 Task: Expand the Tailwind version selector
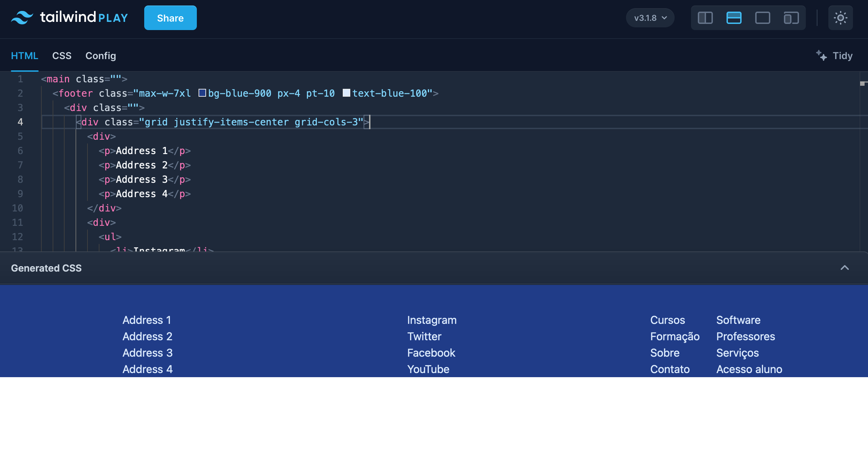(650, 17)
